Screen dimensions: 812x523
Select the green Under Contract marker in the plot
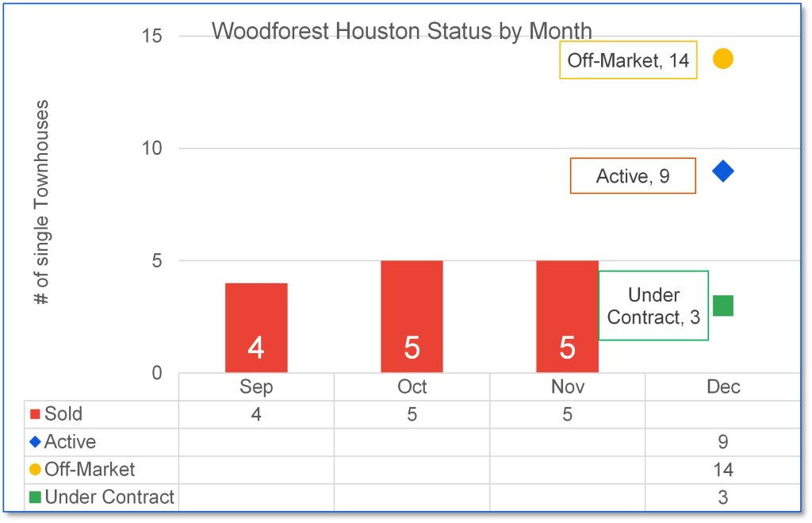coord(722,306)
